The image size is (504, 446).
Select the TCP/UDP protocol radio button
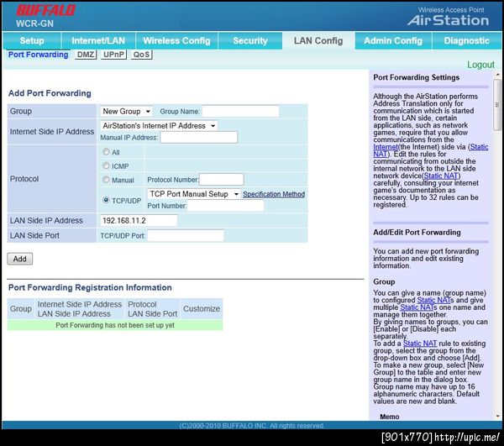(x=106, y=200)
